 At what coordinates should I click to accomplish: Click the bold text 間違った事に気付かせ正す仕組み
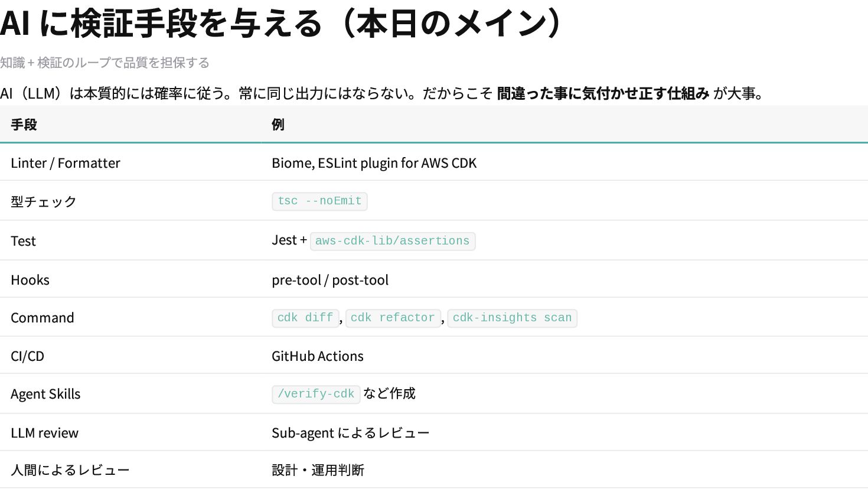(603, 93)
